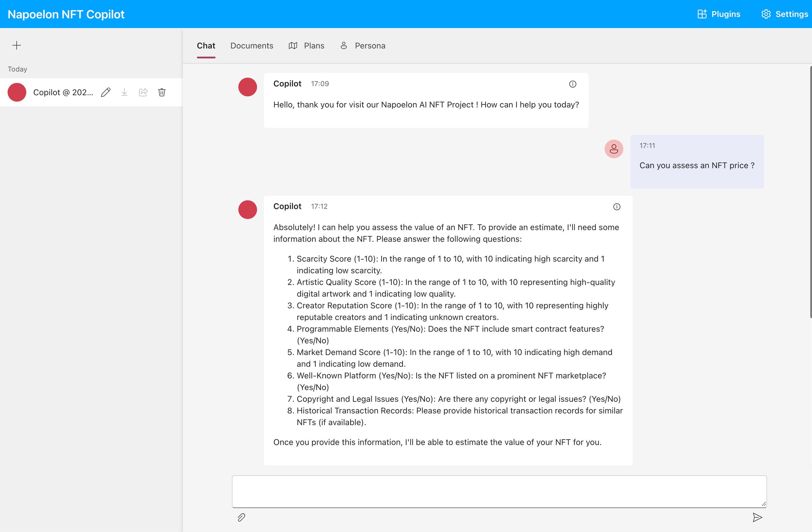This screenshot has height=532, width=812.
Task: Switch to the Documents tab
Action: pyautogui.click(x=252, y=46)
